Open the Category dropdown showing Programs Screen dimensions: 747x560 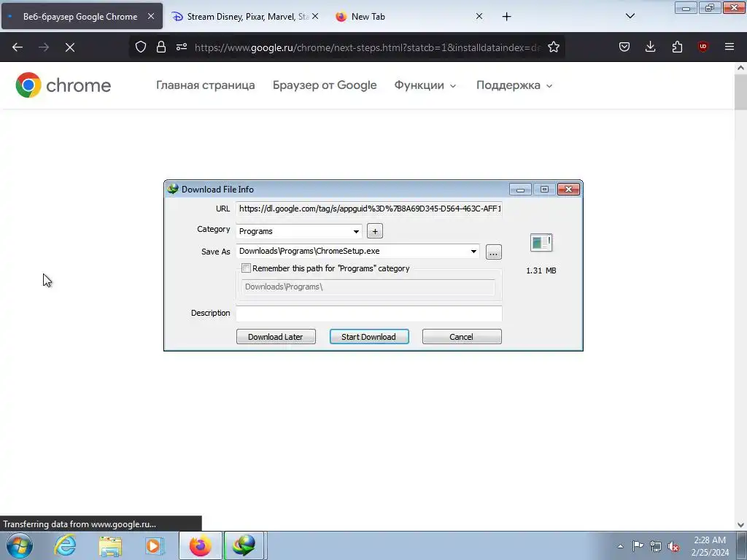[299, 231]
